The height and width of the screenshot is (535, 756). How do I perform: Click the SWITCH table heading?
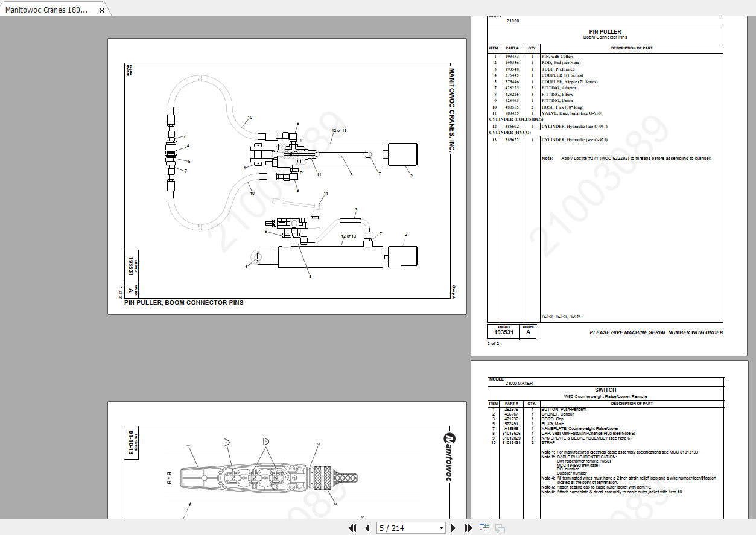click(605, 390)
